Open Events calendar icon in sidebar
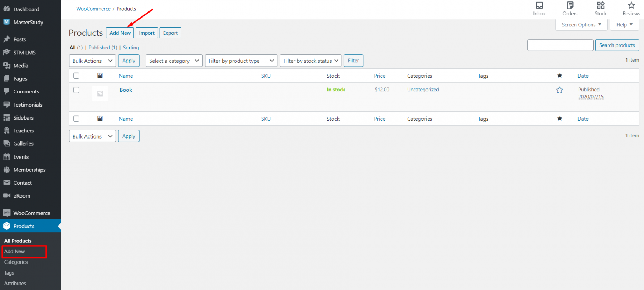 [6, 157]
